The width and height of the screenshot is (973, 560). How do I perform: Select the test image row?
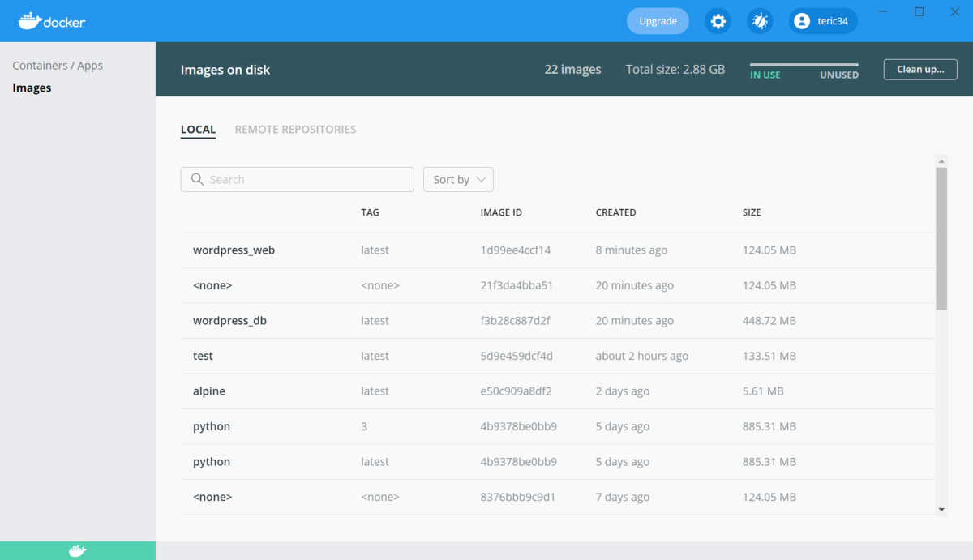click(557, 356)
